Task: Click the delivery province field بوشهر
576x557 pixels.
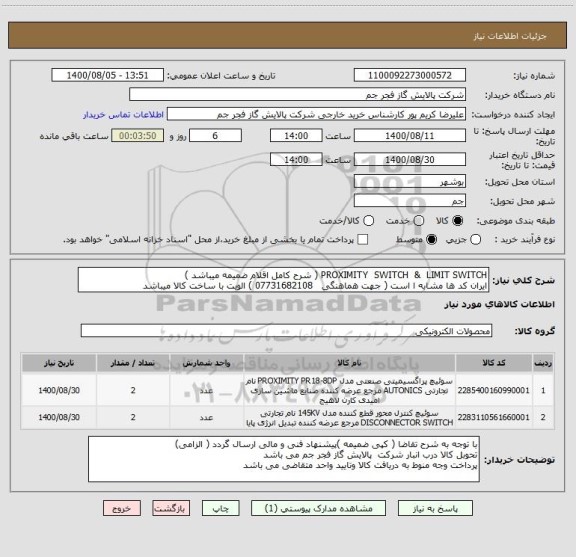Action: (x=410, y=182)
